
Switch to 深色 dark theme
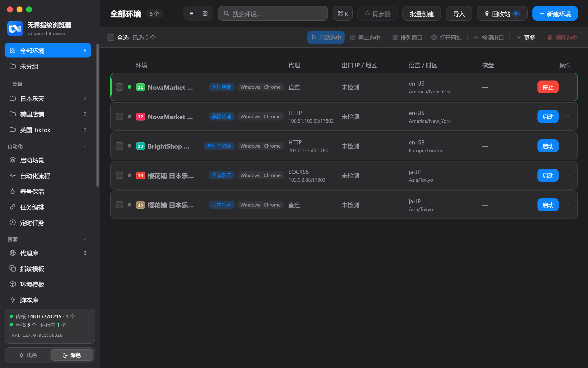pyautogui.click(x=72, y=355)
